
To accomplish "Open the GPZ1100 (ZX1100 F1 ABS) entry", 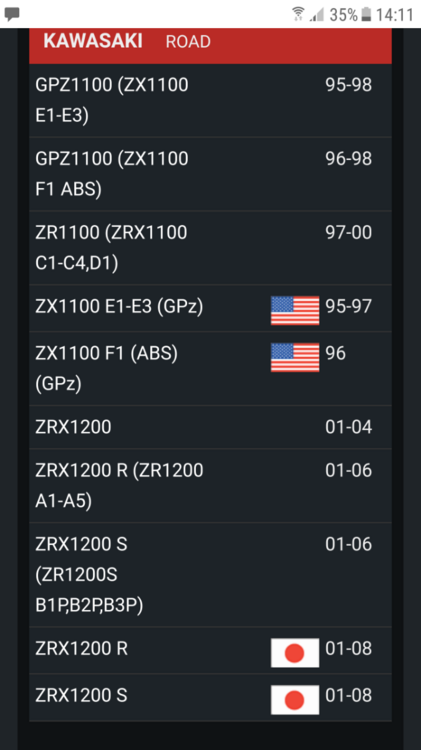I will click(210, 174).
